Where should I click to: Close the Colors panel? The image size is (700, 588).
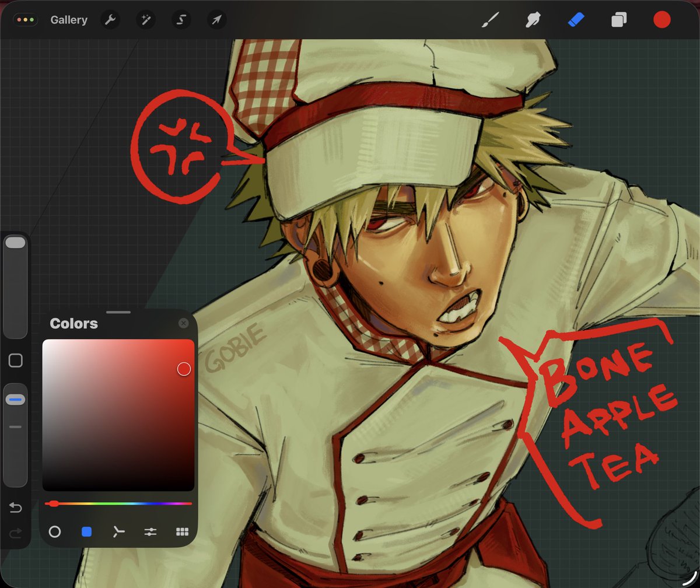tap(184, 323)
